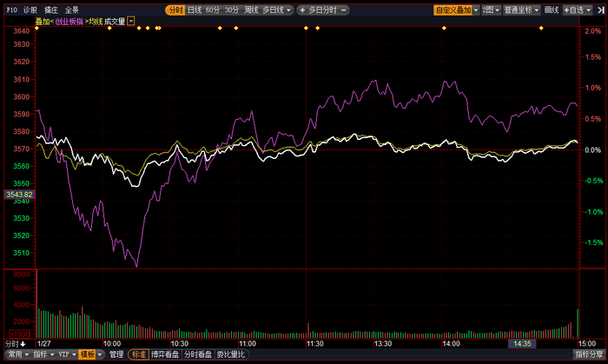Activate the 画线 drawing tool
This screenshot has height=364, width=608.
(x=552, y=10)
